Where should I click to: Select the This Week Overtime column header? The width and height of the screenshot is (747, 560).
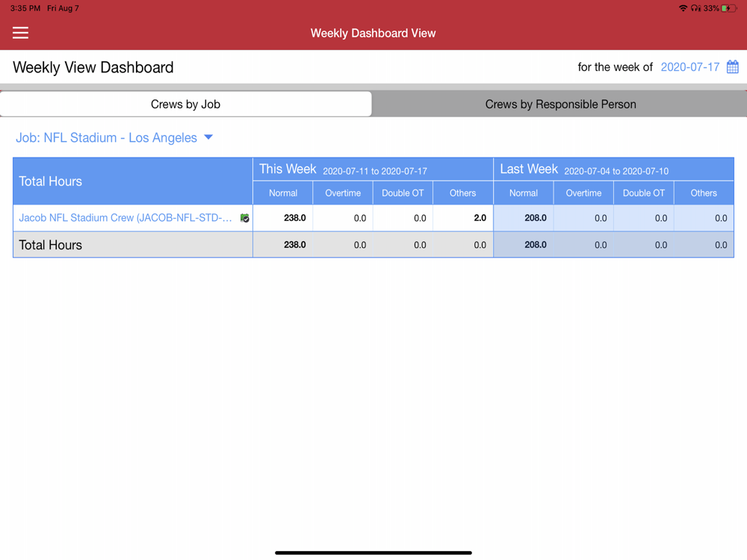click(343, 193)
